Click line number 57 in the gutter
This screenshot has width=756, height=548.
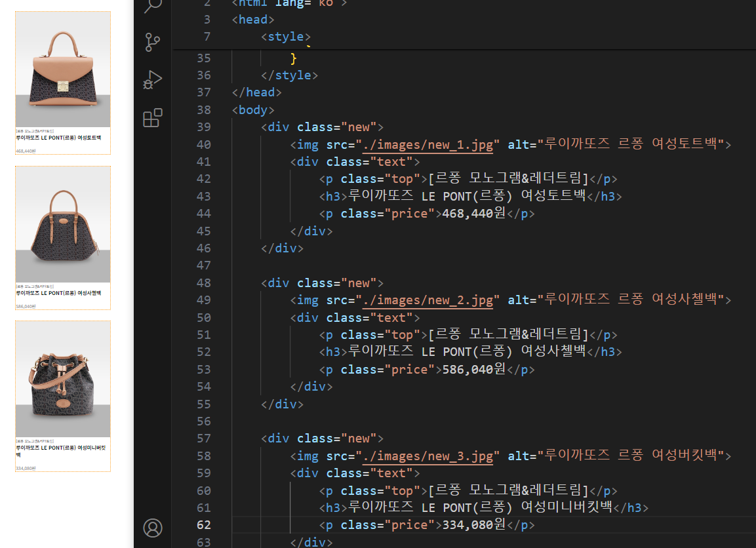coord(204,439)
